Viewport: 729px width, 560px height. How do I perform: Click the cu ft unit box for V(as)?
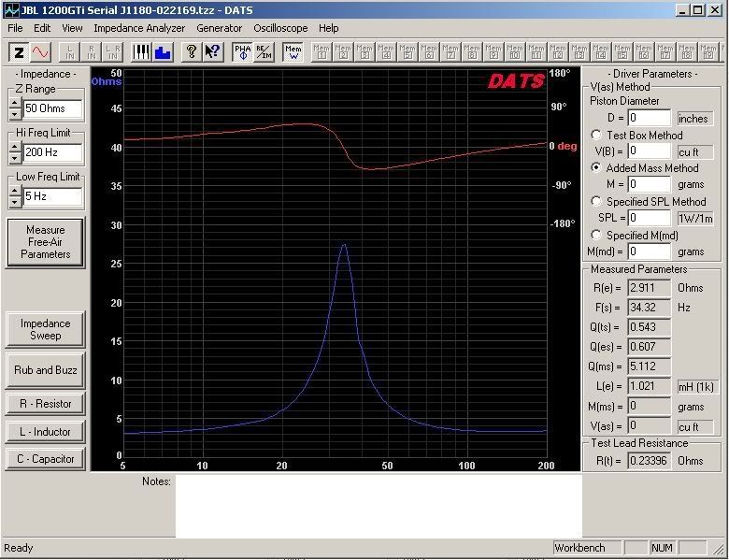point(695,426)
